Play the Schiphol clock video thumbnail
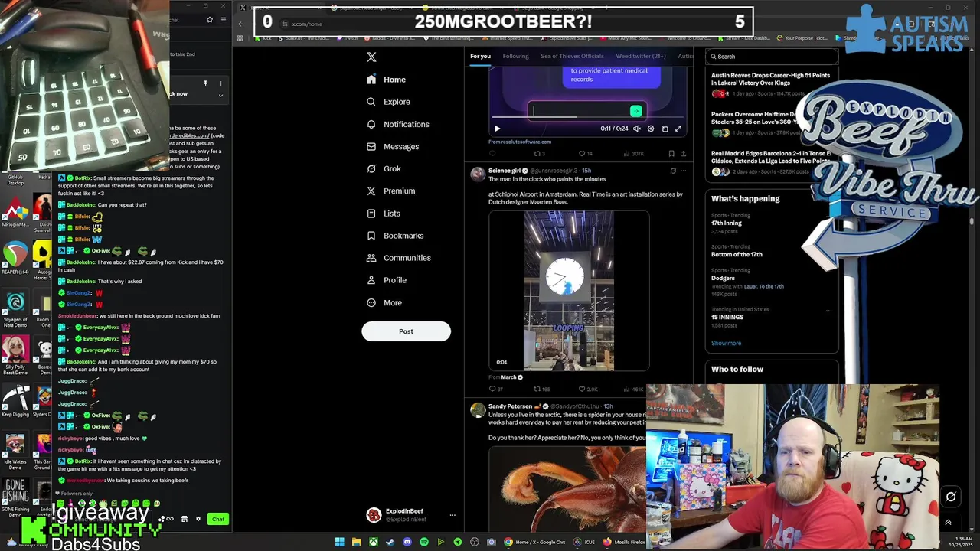This screenshot has width=980, height=551. pos(569,290)
